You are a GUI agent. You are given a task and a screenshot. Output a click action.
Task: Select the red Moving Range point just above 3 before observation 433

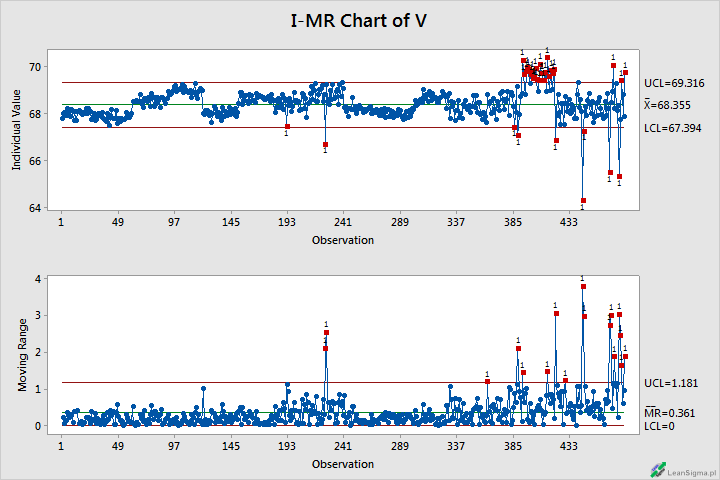point(556,314)
